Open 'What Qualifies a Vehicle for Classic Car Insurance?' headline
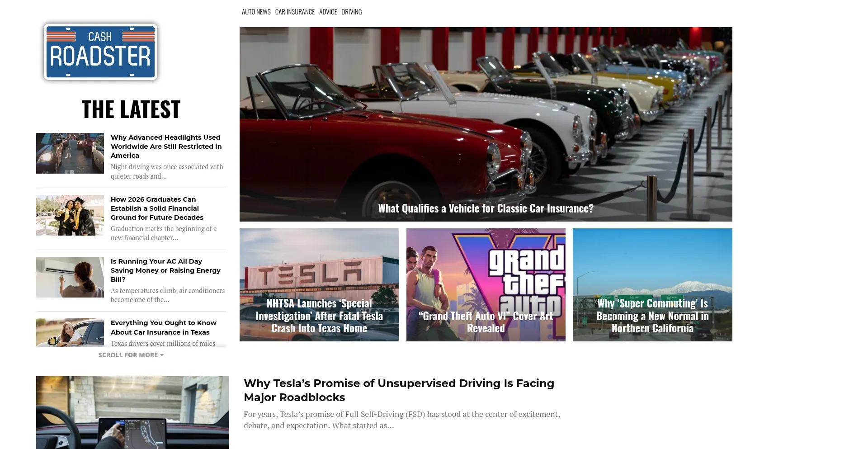This screenshot has width=868, height=449. (x=486, y=208)
